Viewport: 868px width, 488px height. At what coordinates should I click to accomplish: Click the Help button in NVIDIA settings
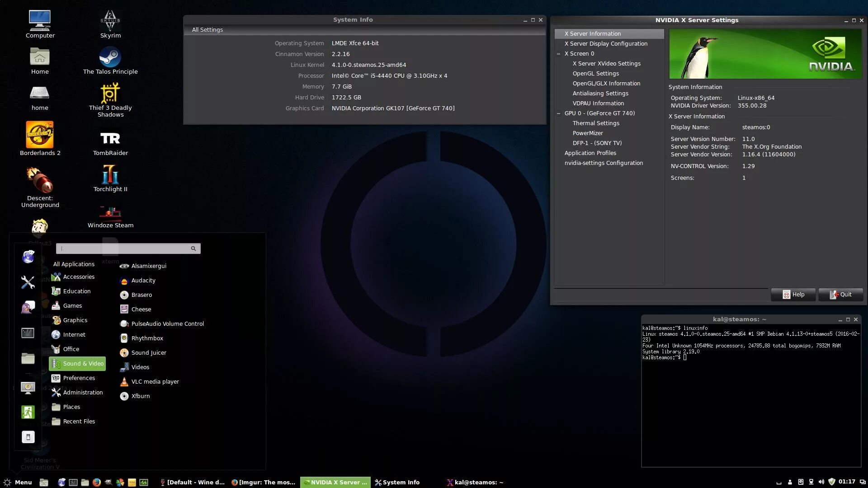pos(793,295)
